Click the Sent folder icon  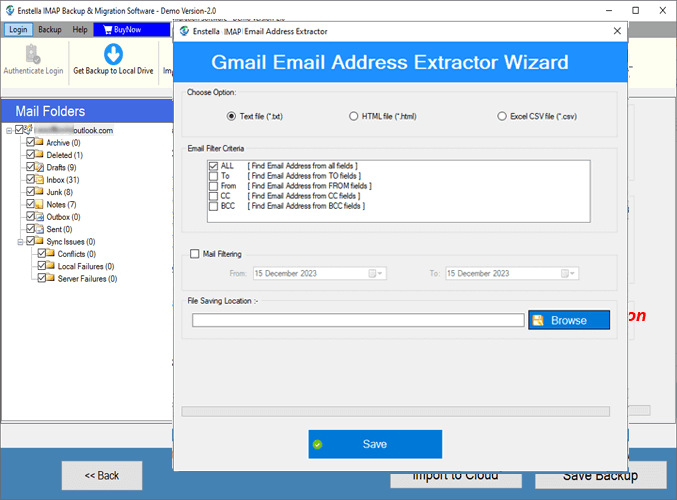point(39,229)
